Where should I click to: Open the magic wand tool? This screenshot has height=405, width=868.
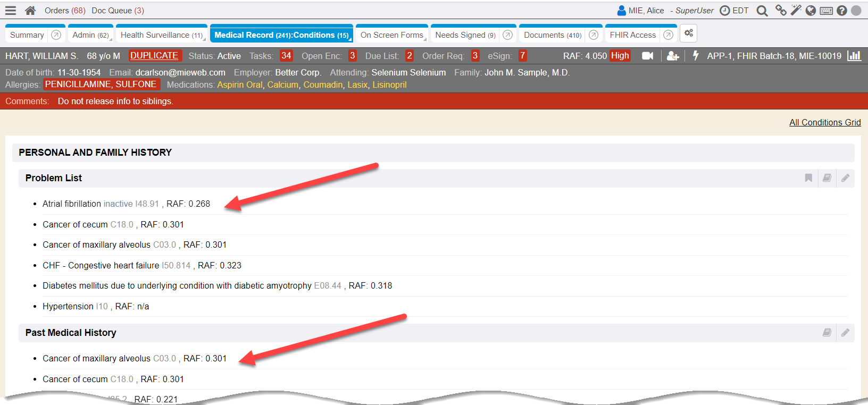coord(796,11)
